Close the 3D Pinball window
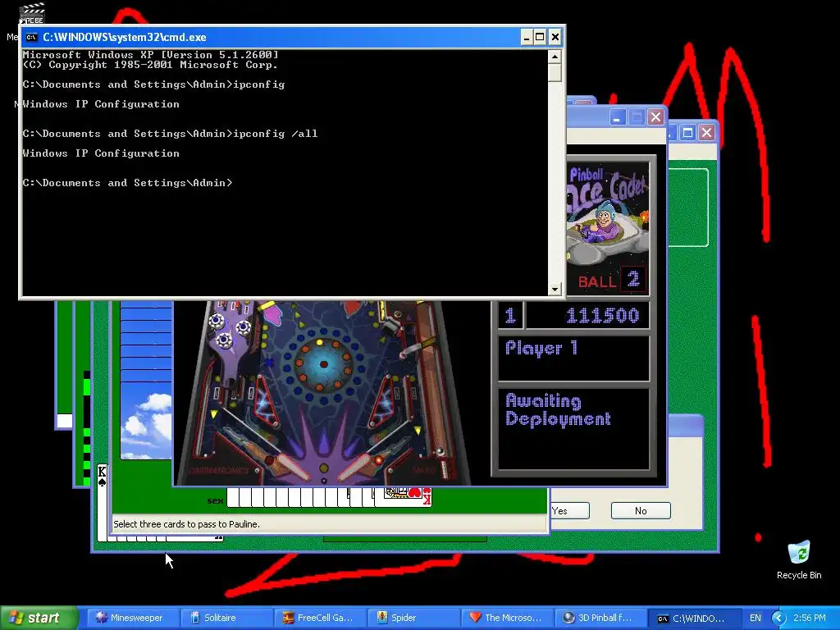This screenshot has width=840, height=630. pos(655,116)
